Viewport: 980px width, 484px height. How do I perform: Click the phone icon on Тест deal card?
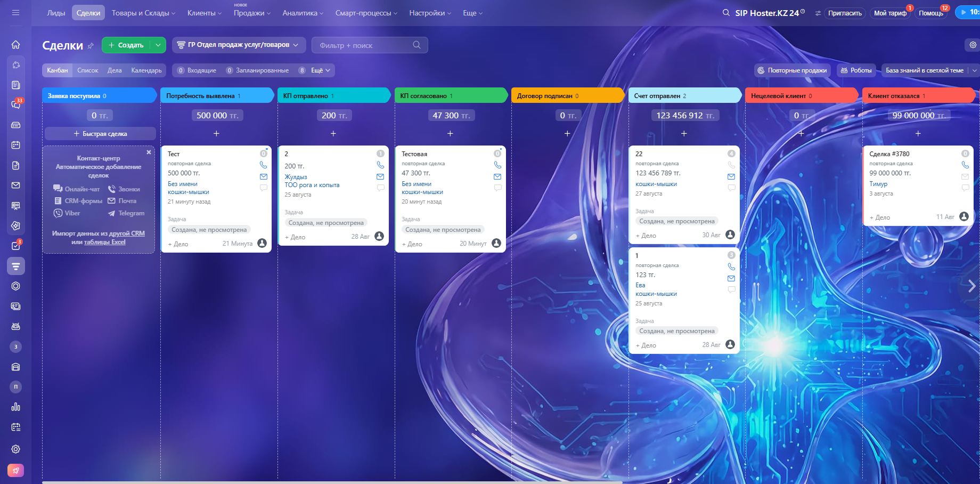[264, 165]
